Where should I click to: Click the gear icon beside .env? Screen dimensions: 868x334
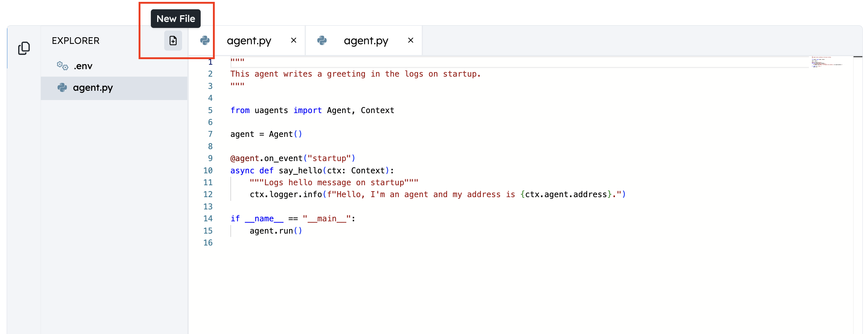point(62,66)
